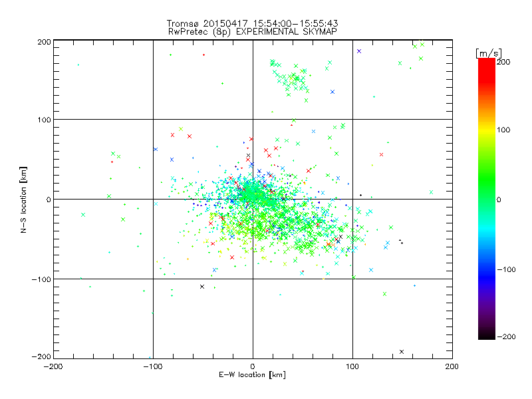
Task: Click the blue region of the velocity colorbar
Action: 487,273
